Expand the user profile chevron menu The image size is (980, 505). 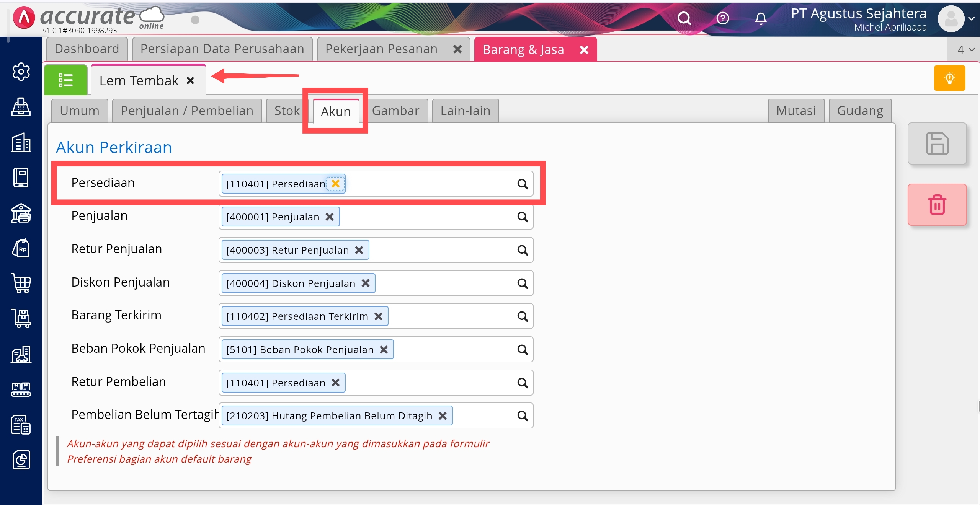[x=971, y=18]
